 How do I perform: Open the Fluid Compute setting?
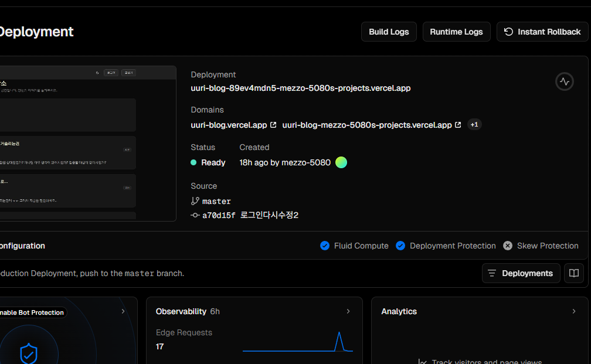tap(361, 246)
